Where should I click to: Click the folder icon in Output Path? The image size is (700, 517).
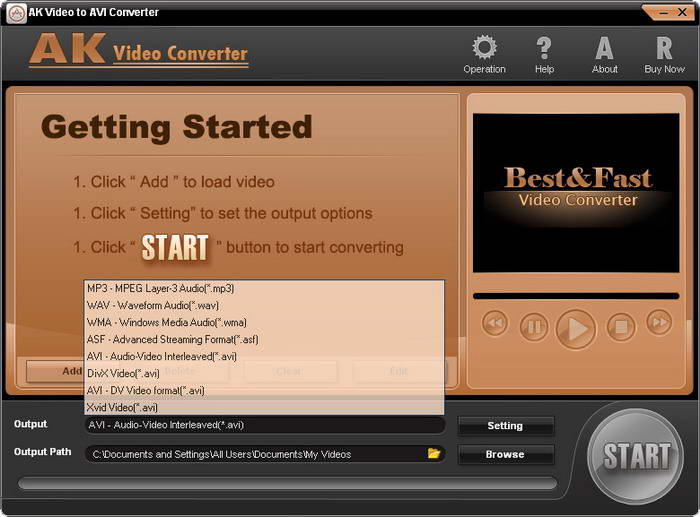[x=433, y=454]
